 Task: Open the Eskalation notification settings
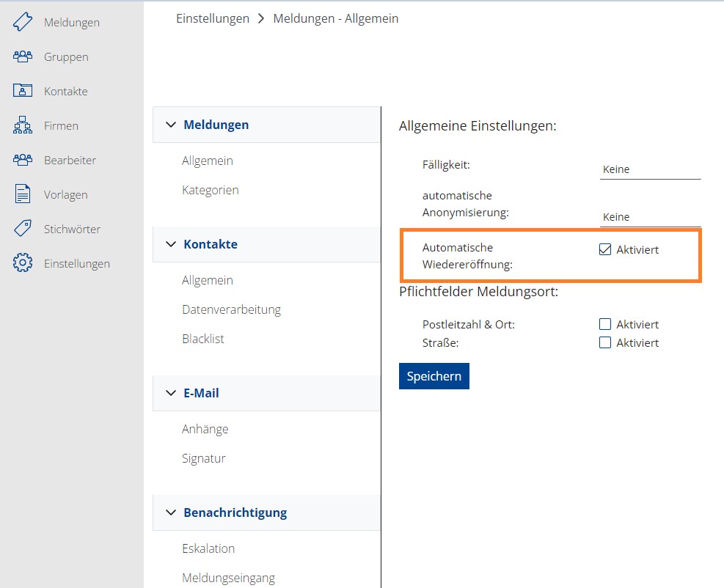[x=208, y=548]
